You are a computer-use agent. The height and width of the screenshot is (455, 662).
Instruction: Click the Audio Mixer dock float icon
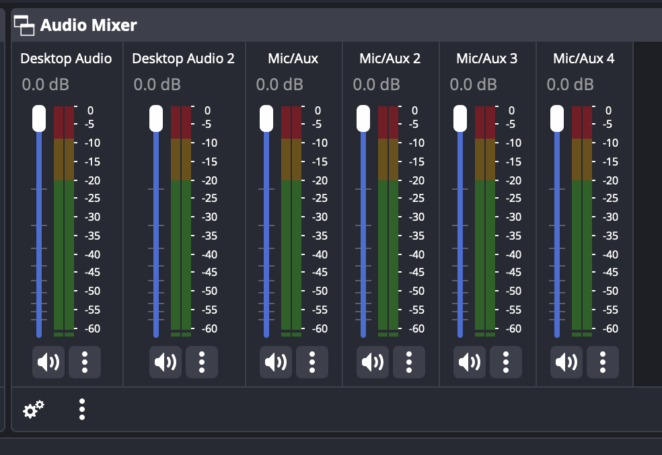tap(24, 25)
